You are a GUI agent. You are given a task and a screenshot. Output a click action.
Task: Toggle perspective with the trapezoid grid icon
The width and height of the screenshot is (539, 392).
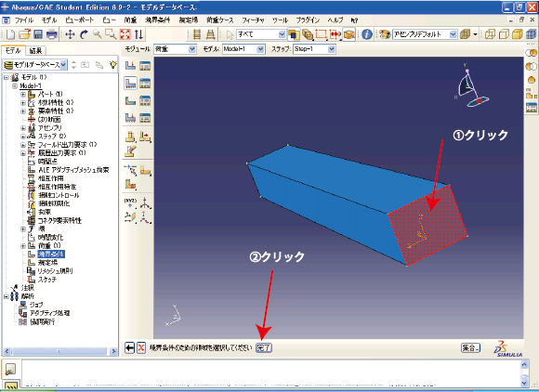click(211, 34)
